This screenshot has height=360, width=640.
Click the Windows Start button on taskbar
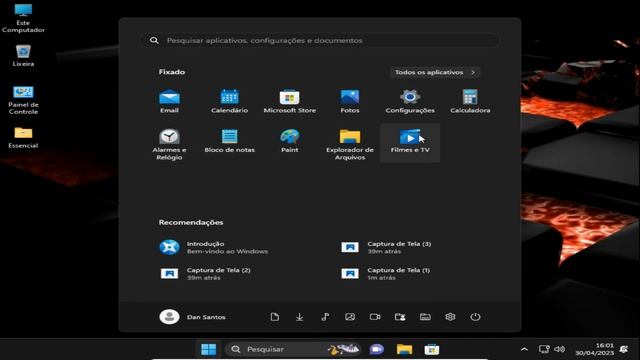(209, 349)
